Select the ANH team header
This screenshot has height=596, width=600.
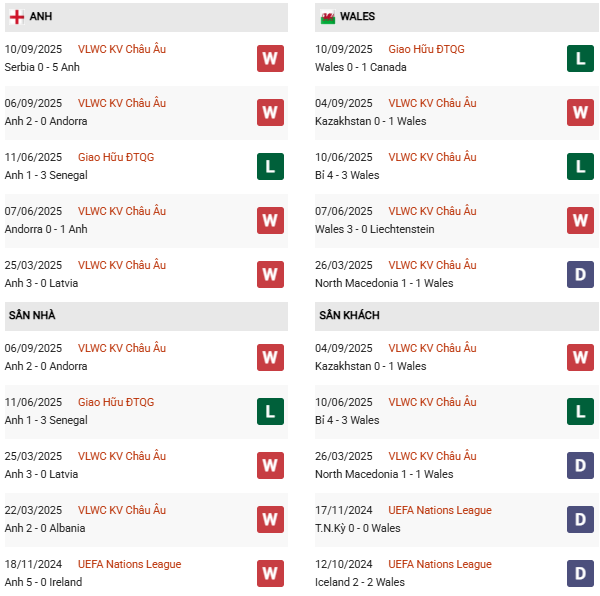[x=41, y=17]
